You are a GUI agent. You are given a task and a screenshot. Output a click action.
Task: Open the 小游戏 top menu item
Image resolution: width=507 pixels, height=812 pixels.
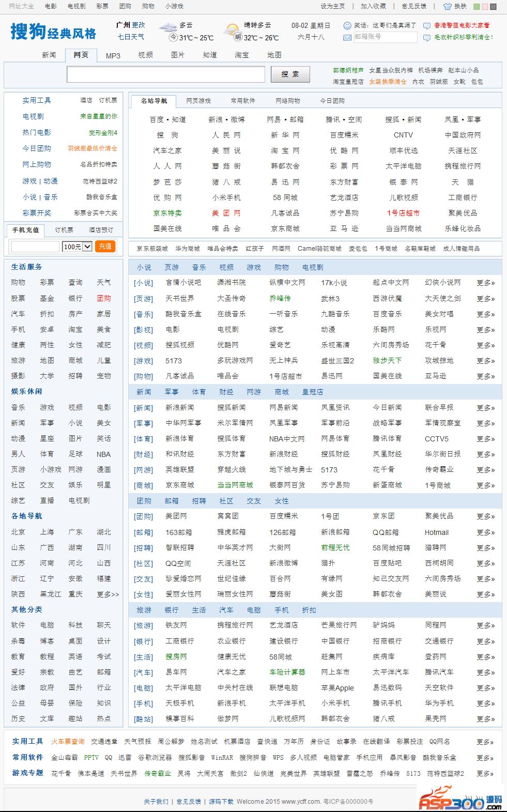pos(174,6)
